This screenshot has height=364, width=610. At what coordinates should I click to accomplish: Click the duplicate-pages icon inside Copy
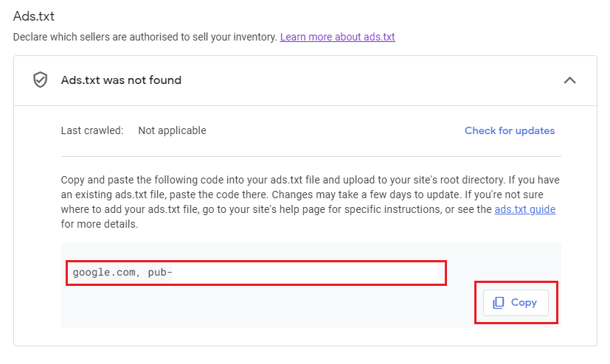[499, 303]
